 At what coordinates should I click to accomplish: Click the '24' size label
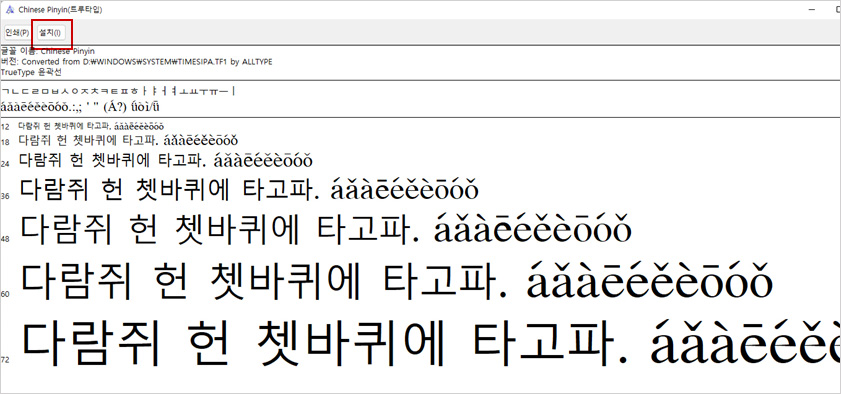point(5,163)
